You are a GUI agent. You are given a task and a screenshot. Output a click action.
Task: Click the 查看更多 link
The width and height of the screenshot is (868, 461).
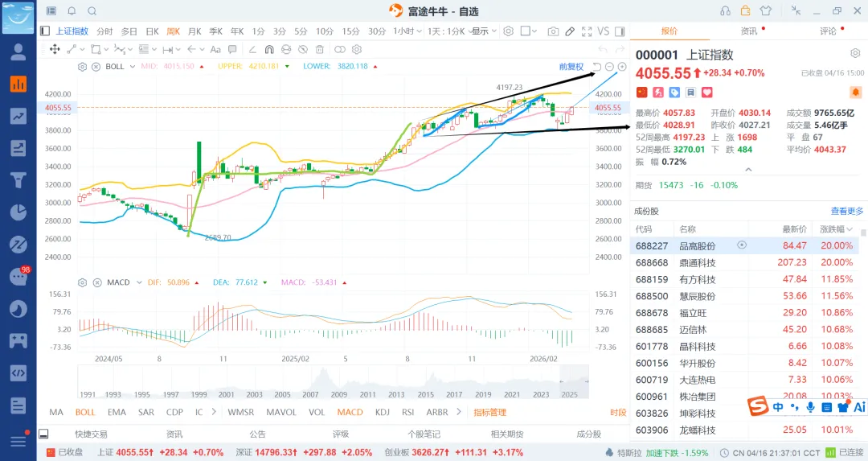point(846,211)
